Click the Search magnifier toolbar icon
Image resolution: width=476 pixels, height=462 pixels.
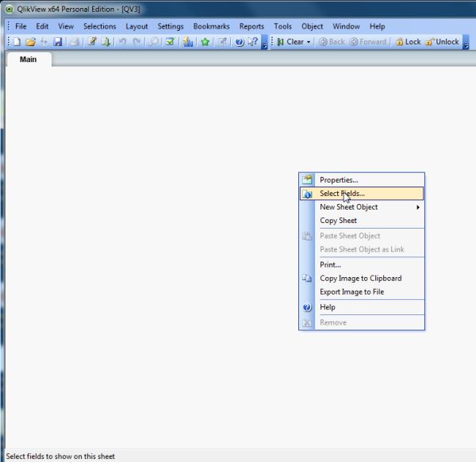(154, 41)
